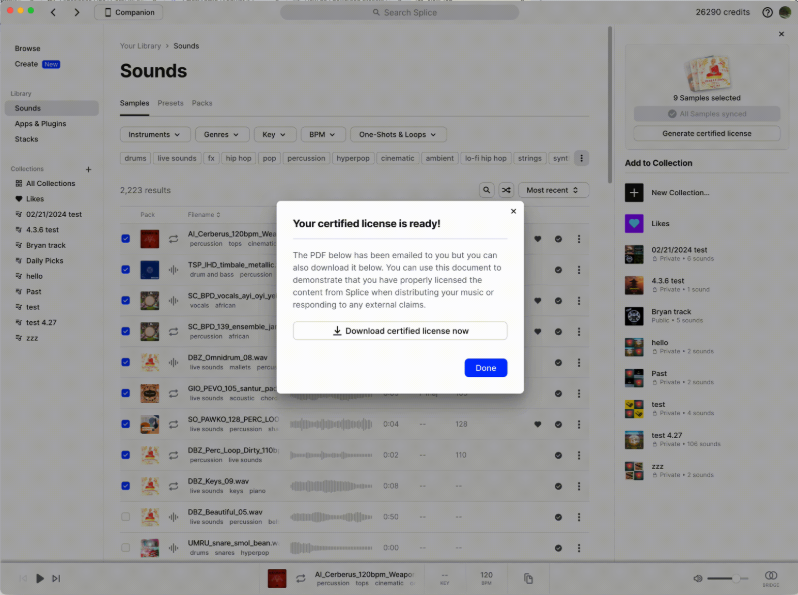Image resolution: width=798 pixels, height=595 pixels.
Task: Add to Likes collection purple heart
Action: [x=634, y=223]
